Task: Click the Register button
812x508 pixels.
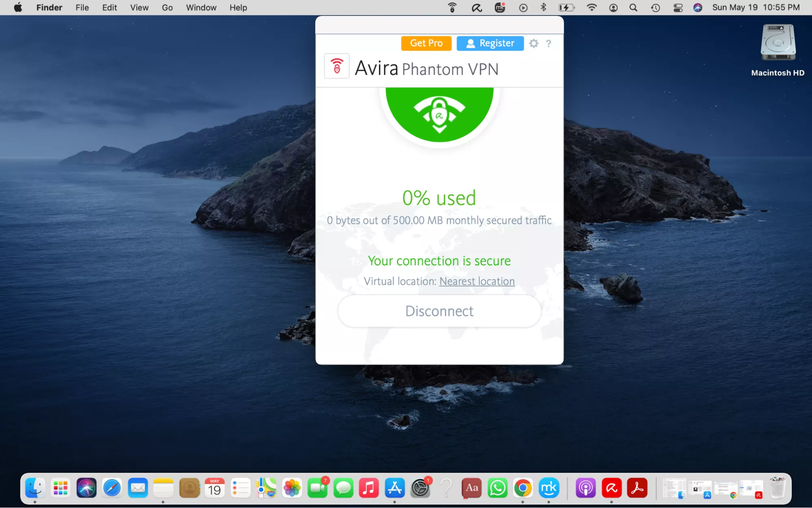Action: point(490,43)
